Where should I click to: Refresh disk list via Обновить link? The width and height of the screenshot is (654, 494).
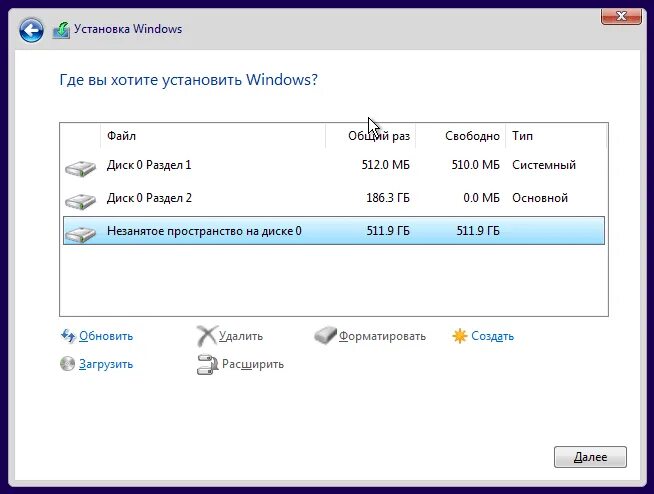[106, 336]
